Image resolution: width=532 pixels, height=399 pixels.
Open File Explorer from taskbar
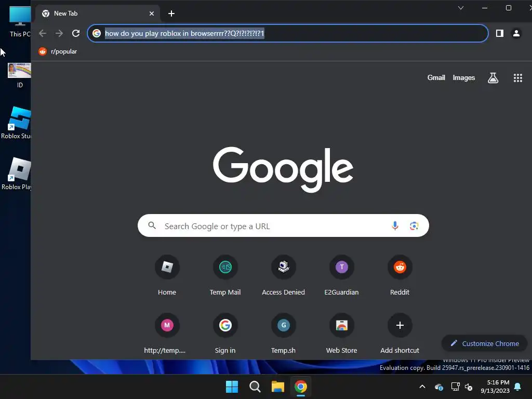(x=277, y=387)
